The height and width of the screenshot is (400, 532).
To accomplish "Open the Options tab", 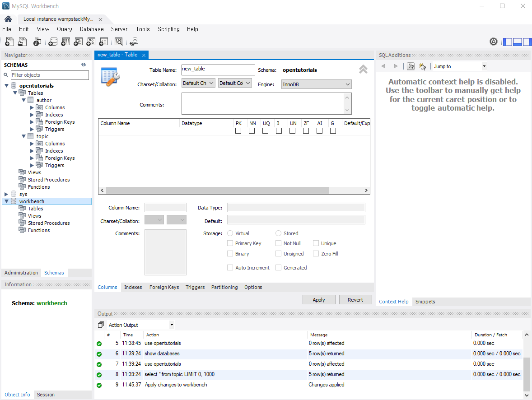I will [x=253, y=288].
